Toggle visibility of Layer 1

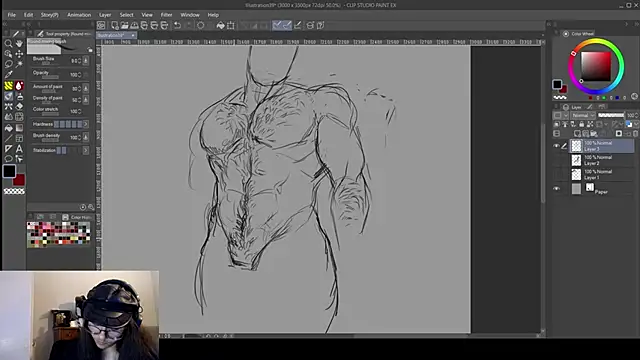tap(556, 174)
